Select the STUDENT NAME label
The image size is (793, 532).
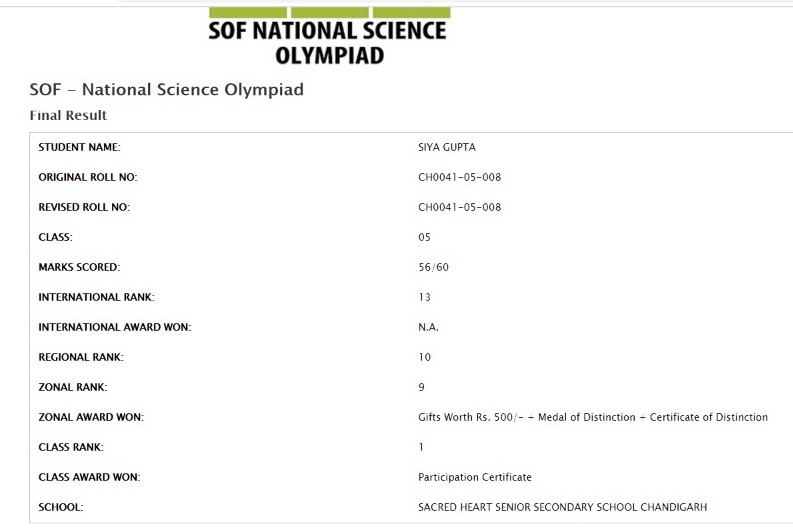coord(79,147)
